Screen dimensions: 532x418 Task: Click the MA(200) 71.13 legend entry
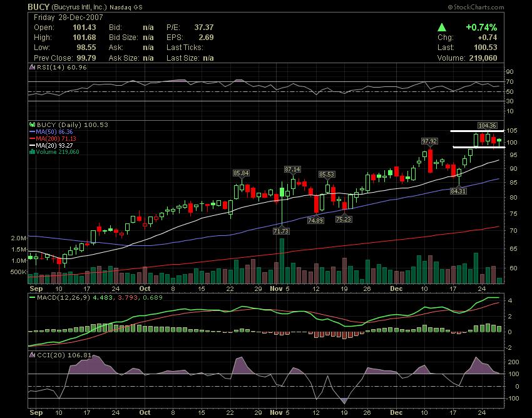tap(56, 138)
